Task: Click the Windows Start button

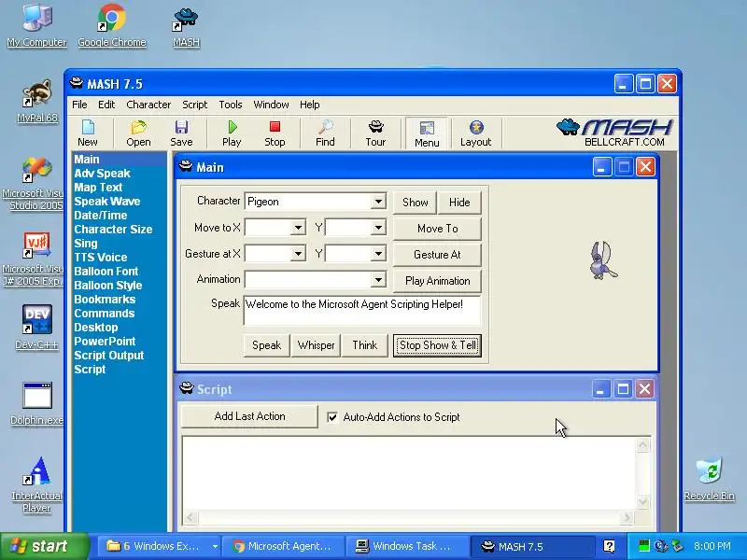Action: click(x=44, y=546)
